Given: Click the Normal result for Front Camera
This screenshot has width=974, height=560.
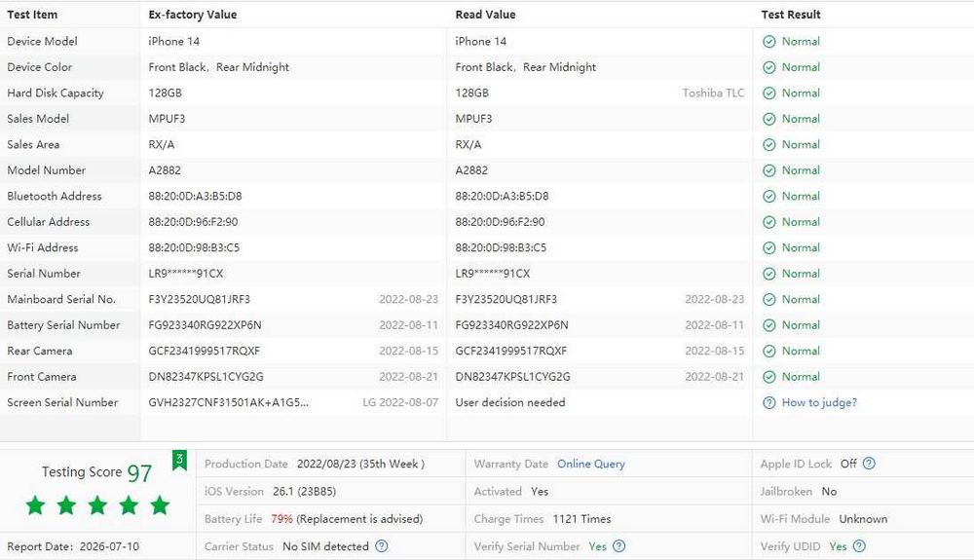Looking at the screenshot, I should click(801, 376).
